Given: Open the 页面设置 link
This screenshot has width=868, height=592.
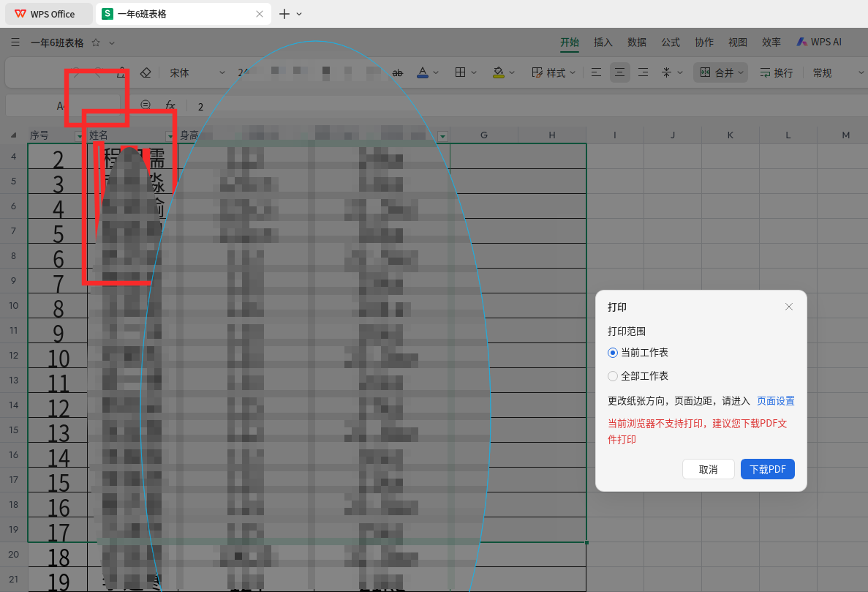Looking at the screenshot, I should [776, 400].
